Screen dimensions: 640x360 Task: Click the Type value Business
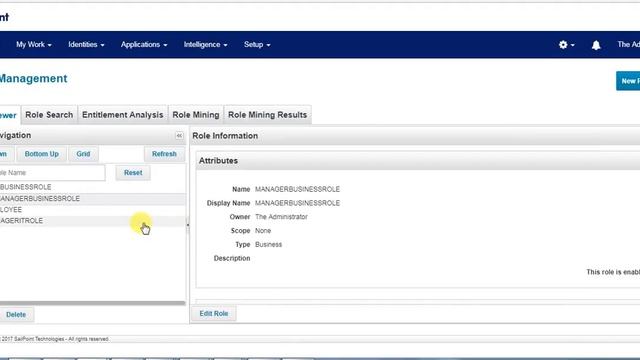pos(269,244)
